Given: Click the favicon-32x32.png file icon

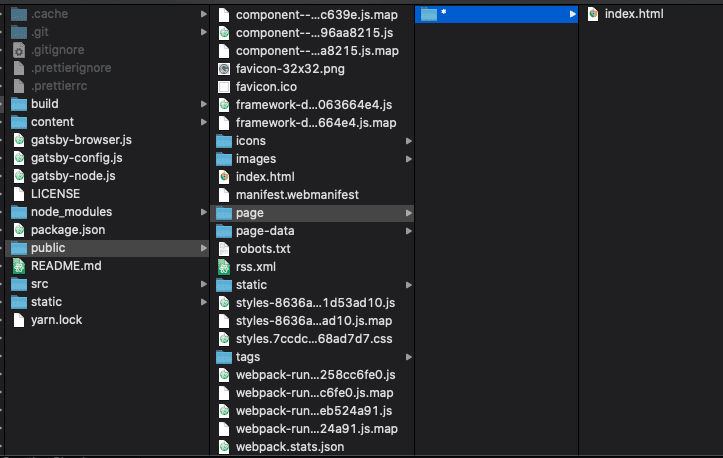Looking at the screenshot, I should tap(224, 69).
